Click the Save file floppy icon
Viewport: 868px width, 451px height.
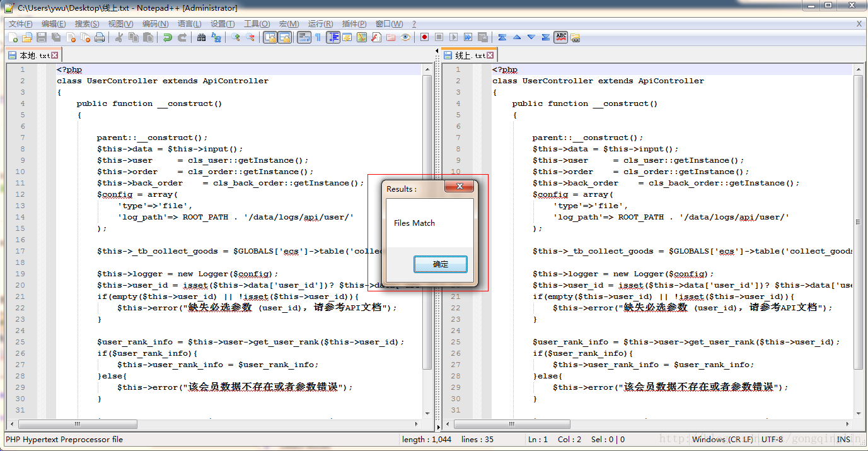(42, 37)
